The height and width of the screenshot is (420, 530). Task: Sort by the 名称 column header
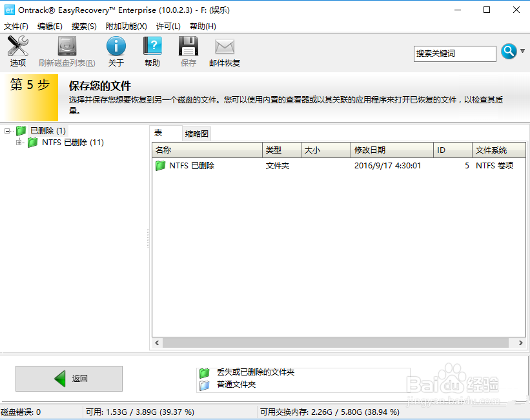pos(207,150)
